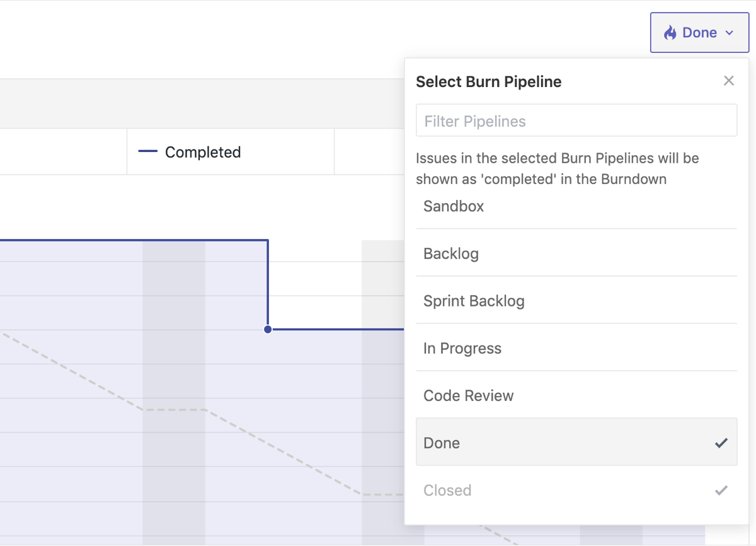Click the Filter Pipelines search field

(x=576, y=121)
